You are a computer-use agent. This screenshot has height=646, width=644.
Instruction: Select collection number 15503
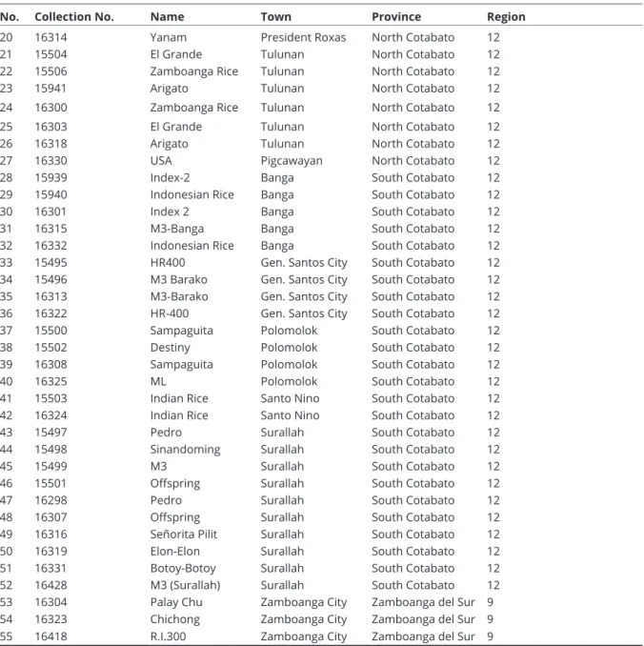pyautogui.click(x=50, y=397)
